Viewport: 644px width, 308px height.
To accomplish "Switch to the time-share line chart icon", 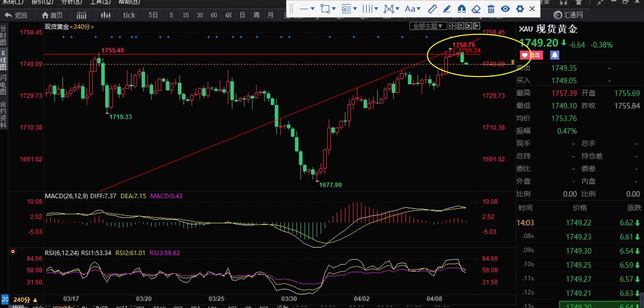I will (81, 15).
